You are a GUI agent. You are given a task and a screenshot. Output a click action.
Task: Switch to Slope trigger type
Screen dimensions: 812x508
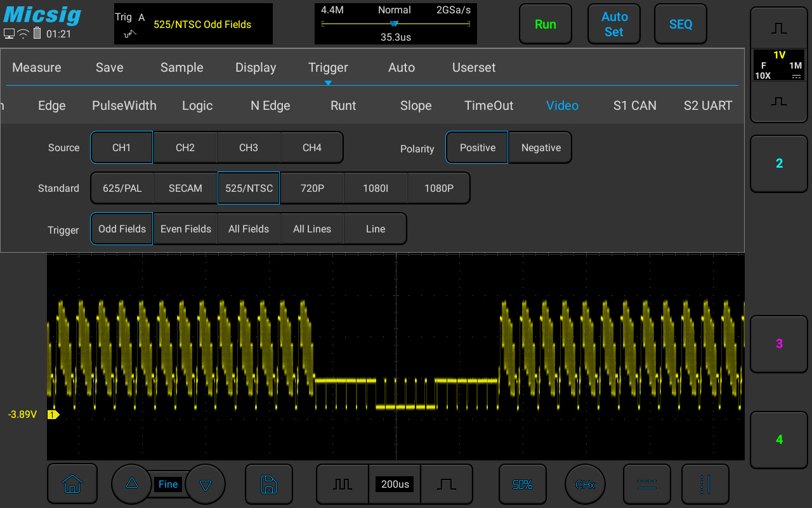click(416, 105)
